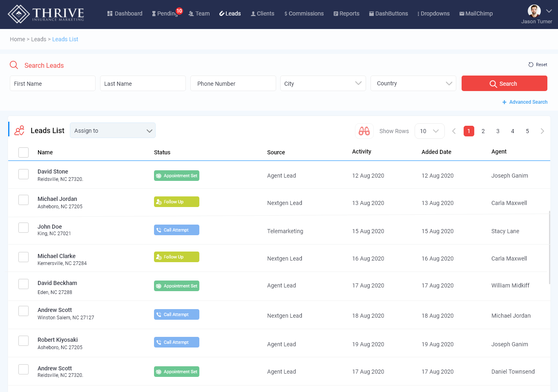Image resolution: width=558 pixels, height=392 pixels.
Task: Click David Stone lead name
Action: pos(53,171)
